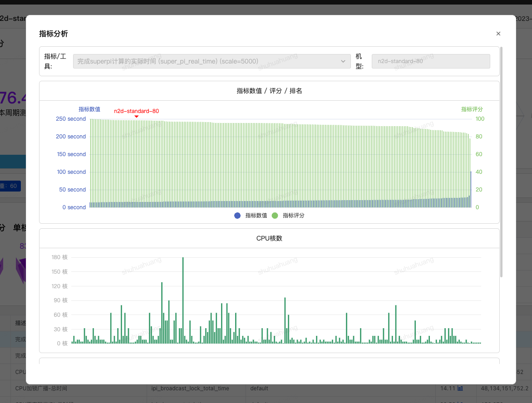Click the 指标数值 / 评分 / 排名 panel header
532x403 pixels.
[x=269, y=91]
